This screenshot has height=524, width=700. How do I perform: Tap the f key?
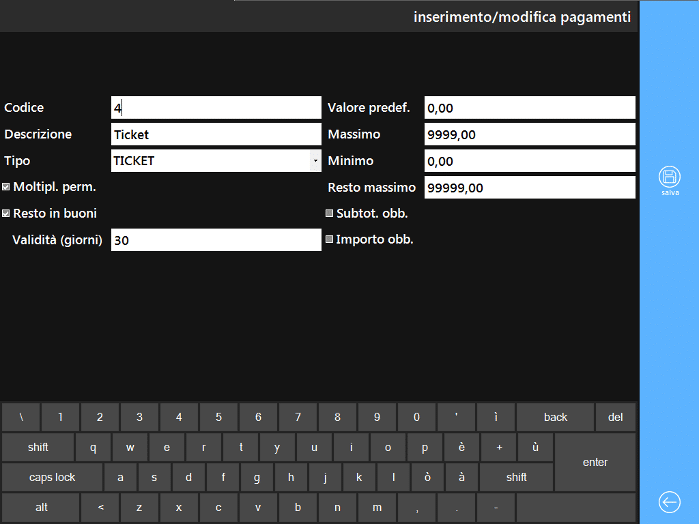click(223, 477)
